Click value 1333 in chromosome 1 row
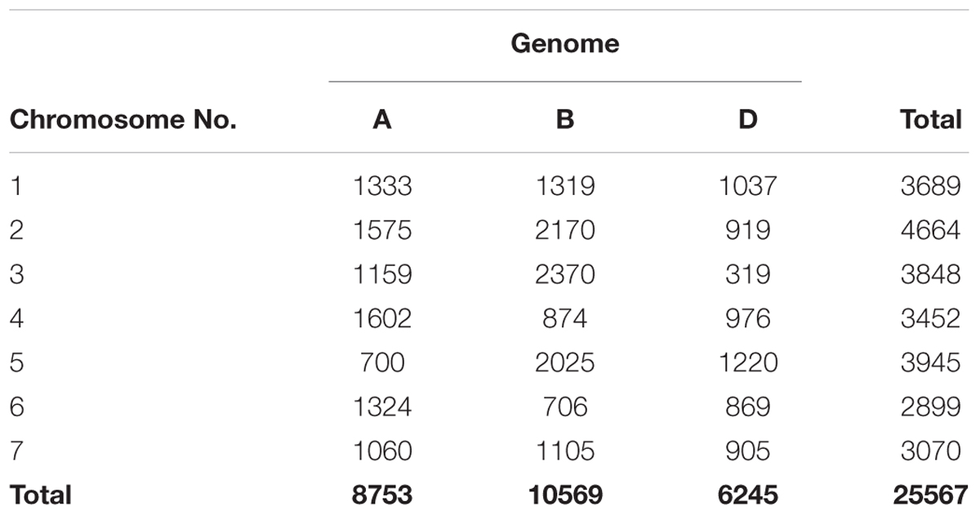This screenshot has height=515, width=980. pyautogui.click(x=382, y=186)
